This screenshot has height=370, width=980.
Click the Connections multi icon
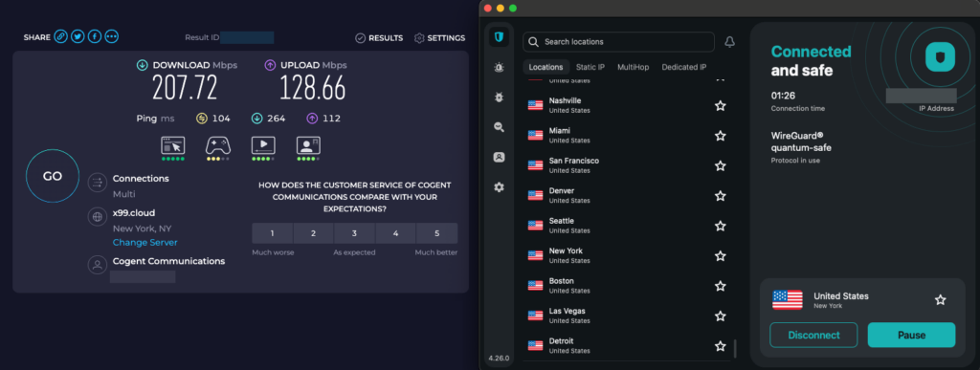(x=97, y=183)
